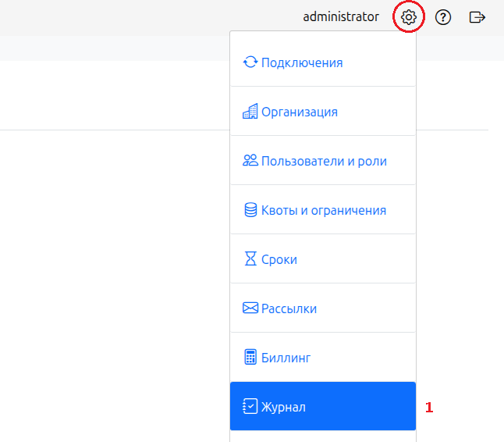Image resolution: width=504 pixels, height=442 pixels.
Task: Click the envelope icon beside Рассылки
Action: coord(250,308)
